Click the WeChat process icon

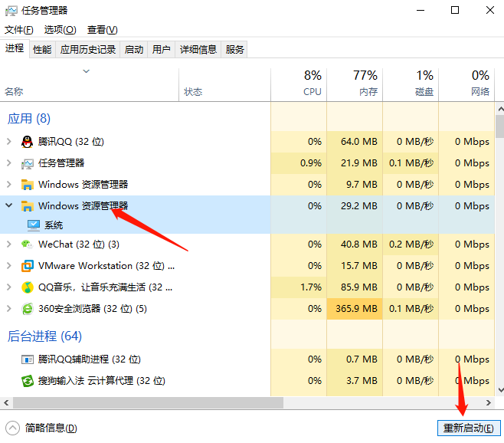(x=28, y=244)
